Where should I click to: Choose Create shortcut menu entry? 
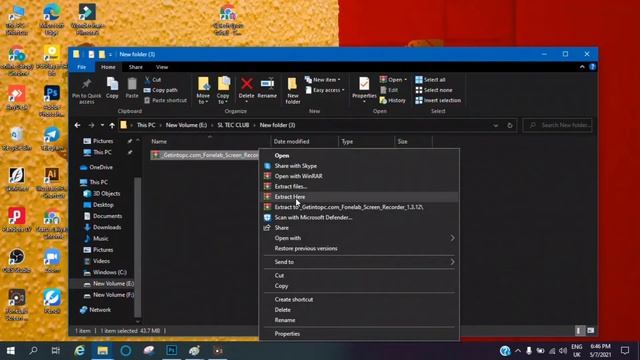359,300
